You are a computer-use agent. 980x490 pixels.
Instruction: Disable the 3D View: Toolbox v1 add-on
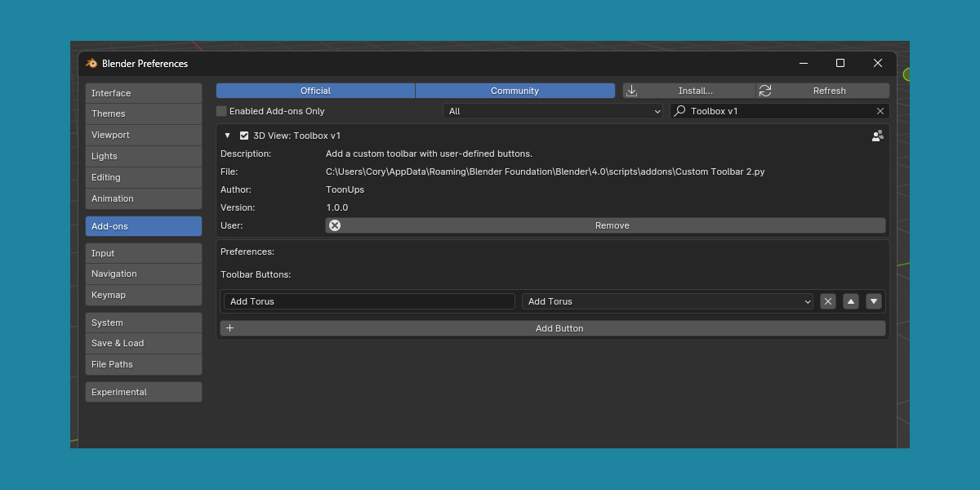(x=244, y=136)
